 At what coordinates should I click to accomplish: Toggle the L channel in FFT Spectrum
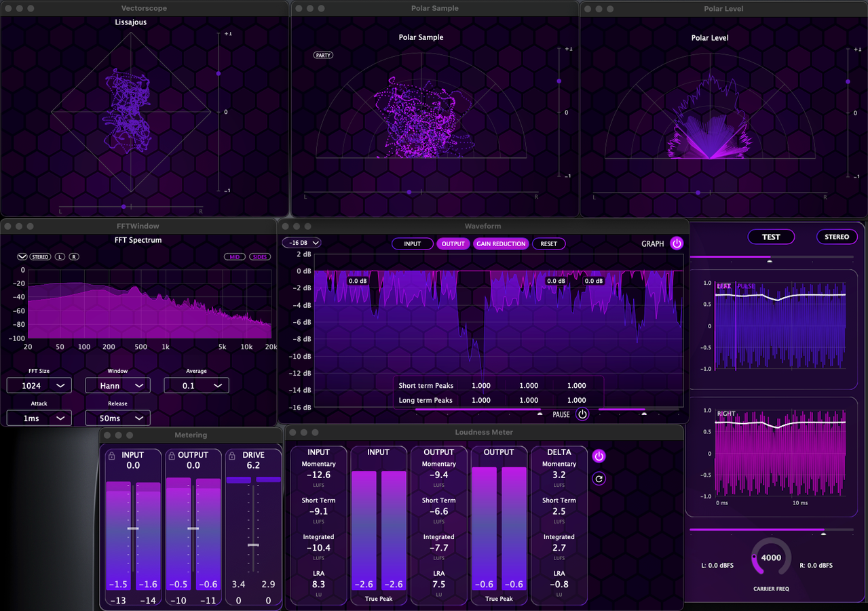tap(60, 257)
